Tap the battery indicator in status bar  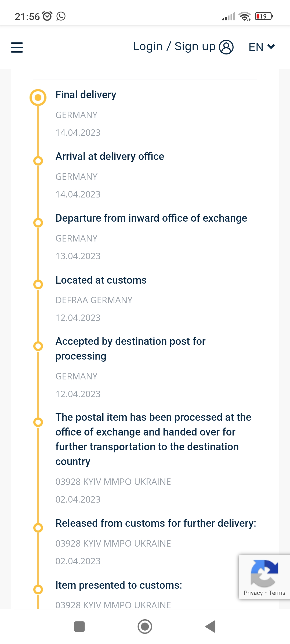point(264,16)
